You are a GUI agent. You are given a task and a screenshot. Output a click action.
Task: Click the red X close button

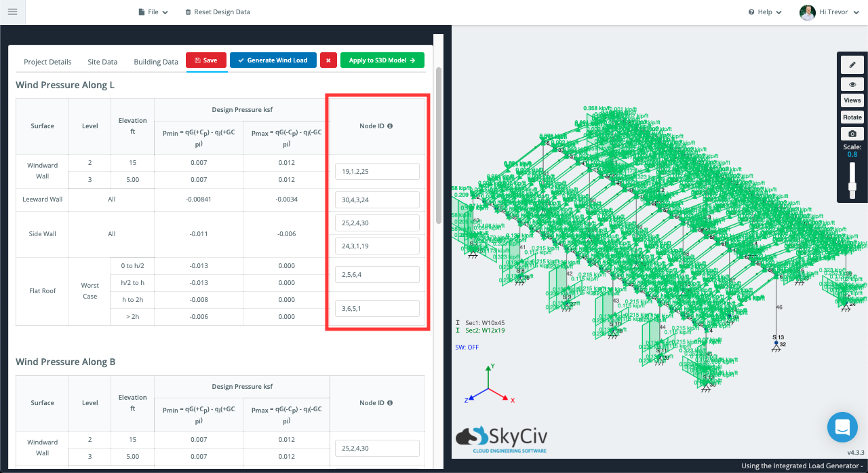328,60
